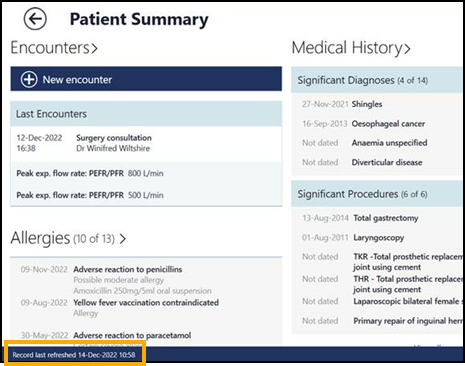
Task: Click the plus icon on New encounter
Action: tap(29, 80)
